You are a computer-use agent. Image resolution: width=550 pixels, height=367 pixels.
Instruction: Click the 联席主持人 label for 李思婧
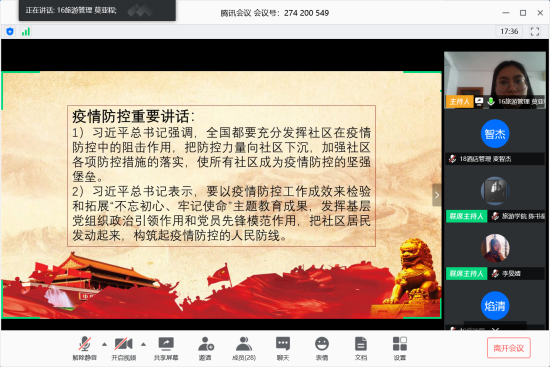[466, 273]
